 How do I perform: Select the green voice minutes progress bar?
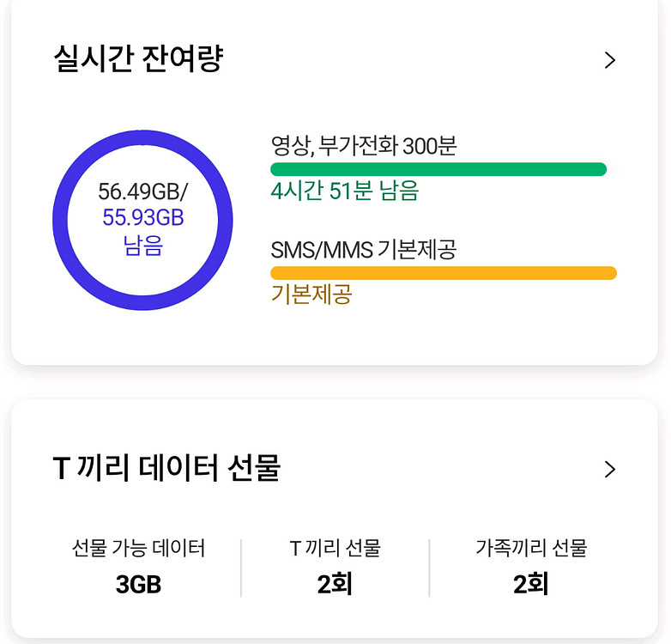coord(438,169)
